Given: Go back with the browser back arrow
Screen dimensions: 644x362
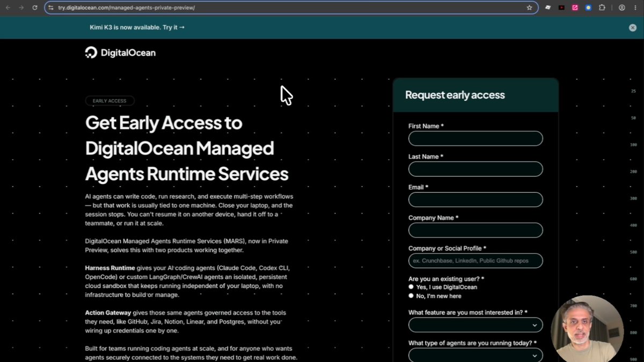Looking at the screenshot, I should (x=8, y=8).
